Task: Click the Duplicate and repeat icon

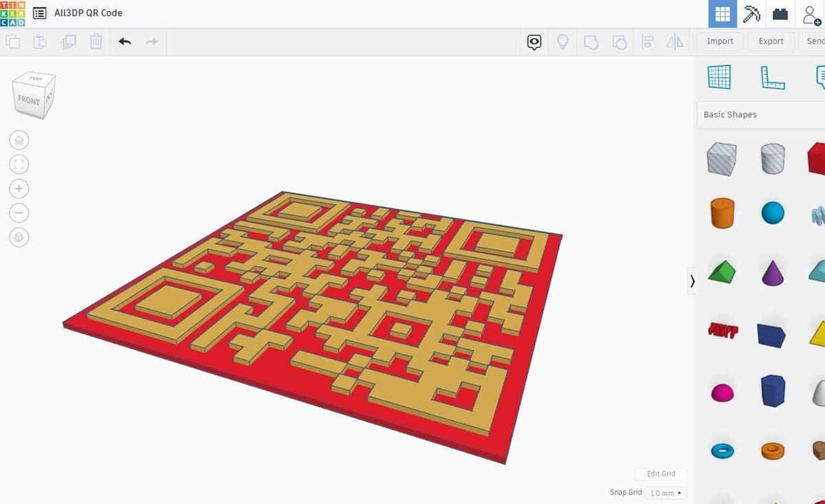Action: (x=68, y=42)
